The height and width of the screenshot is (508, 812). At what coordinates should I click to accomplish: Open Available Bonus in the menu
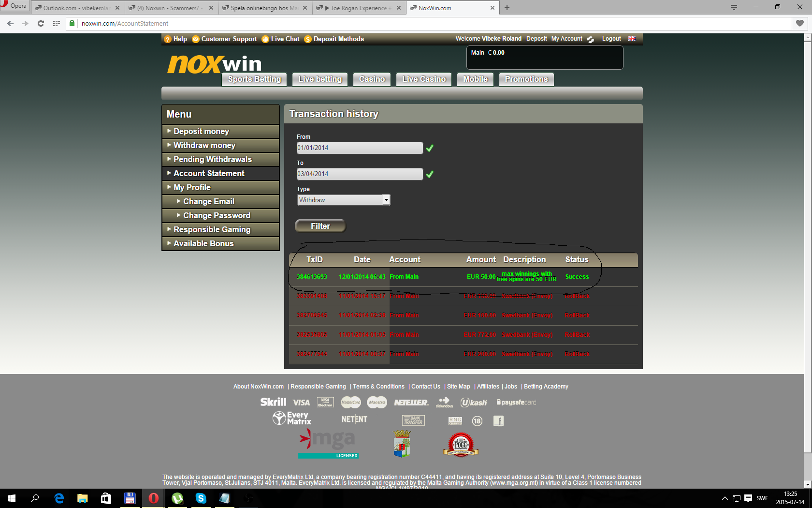click(220, 243)
